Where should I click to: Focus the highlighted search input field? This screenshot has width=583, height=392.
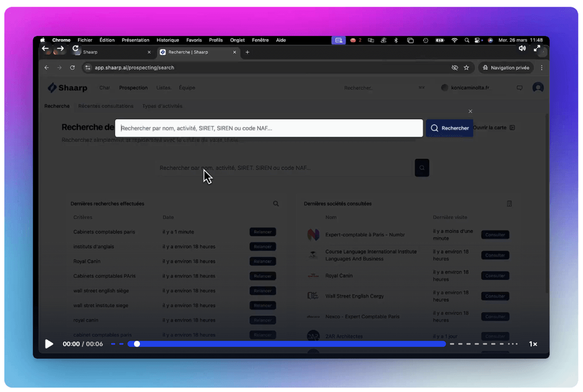click(x=269, y=128)
